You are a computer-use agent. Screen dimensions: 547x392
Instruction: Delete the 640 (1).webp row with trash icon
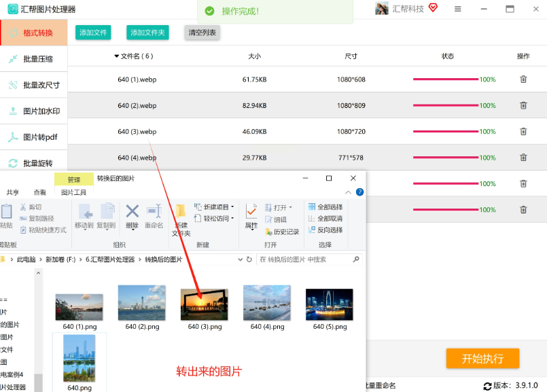coord(523,79)
